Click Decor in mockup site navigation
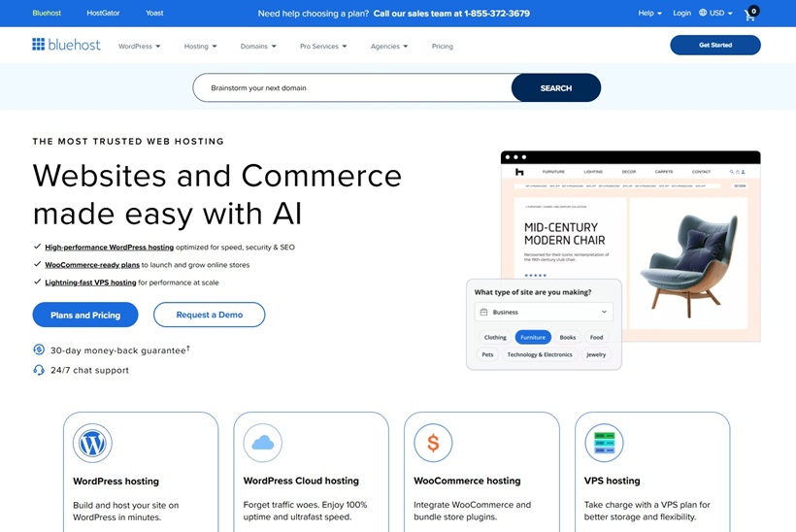This screenshot has width=796, height=532. (628, 172)
